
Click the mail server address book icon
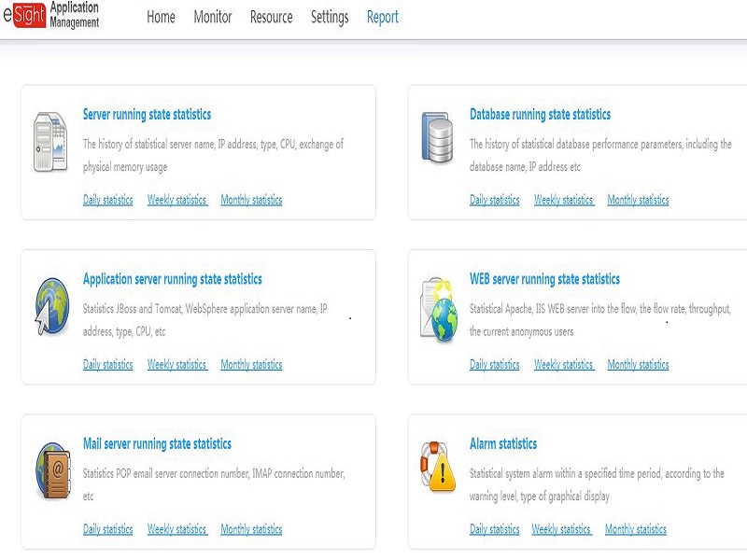53,471
